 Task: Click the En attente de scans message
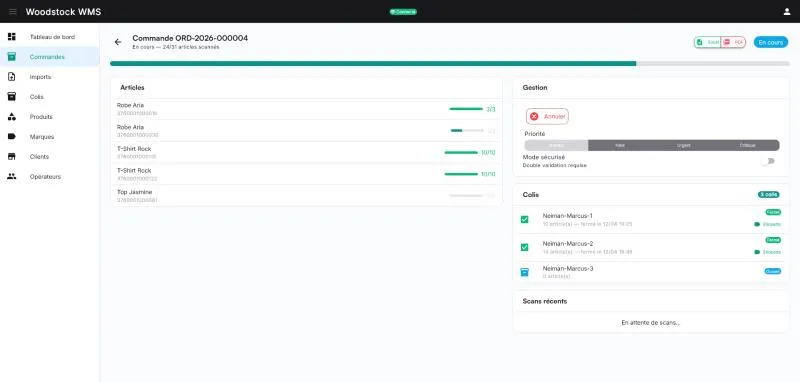point(651,323)
